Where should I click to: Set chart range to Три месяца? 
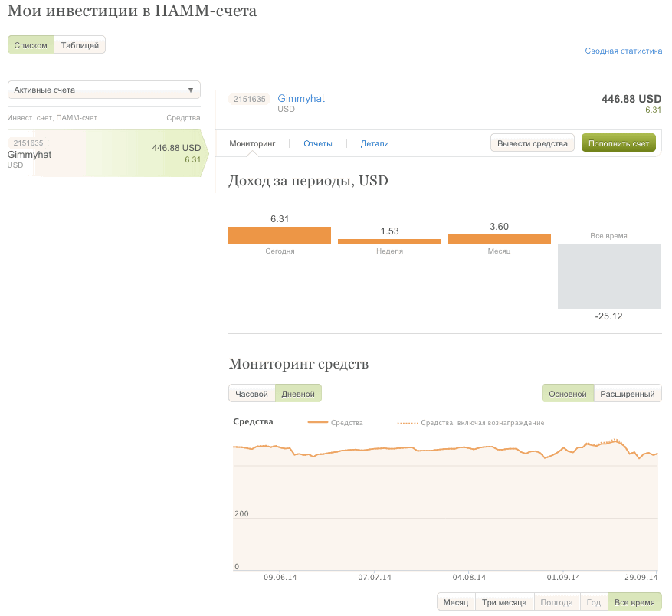pos(504,602)
